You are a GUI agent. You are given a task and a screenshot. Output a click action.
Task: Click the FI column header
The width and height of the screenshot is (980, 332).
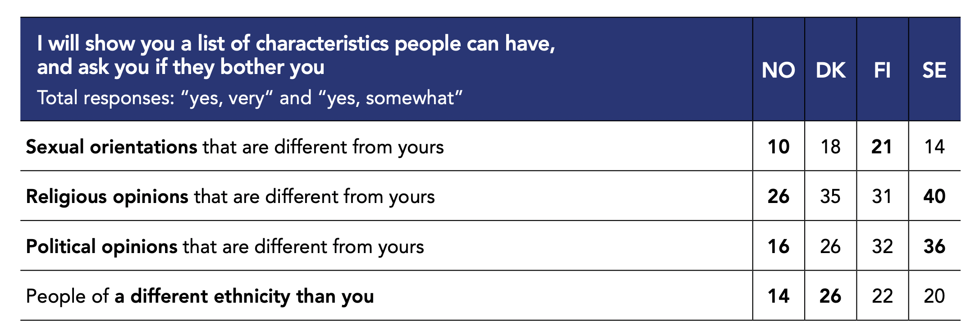(x=882, y=70)
